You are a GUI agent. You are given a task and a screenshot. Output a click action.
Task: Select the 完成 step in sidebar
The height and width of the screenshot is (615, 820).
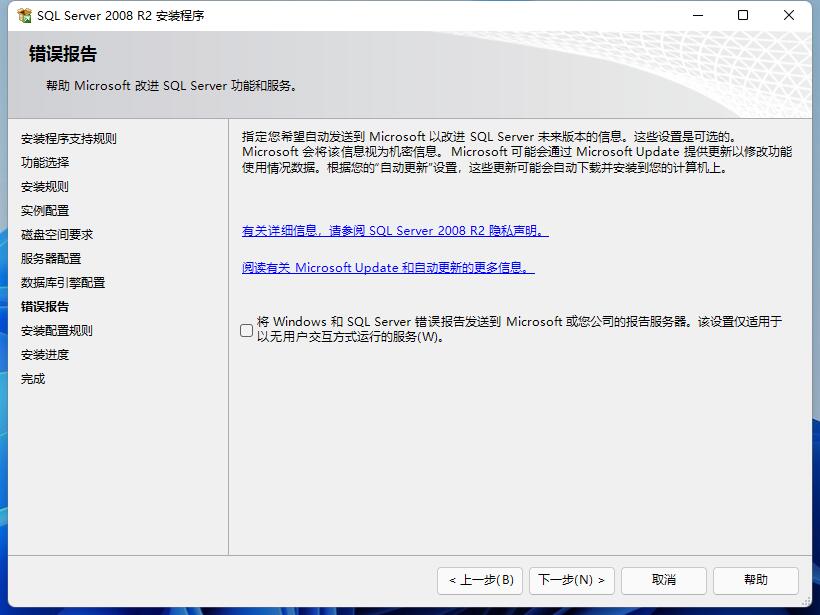click(33, 379)
